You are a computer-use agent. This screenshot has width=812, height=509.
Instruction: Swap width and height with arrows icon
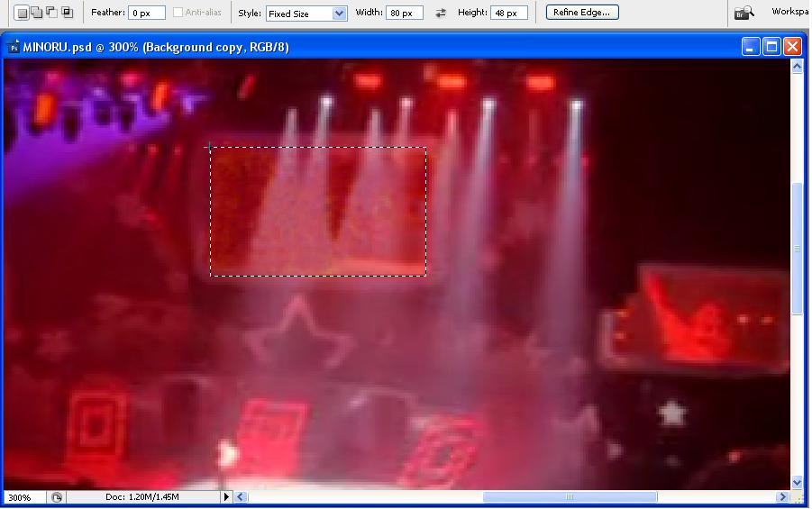[440, 13]
